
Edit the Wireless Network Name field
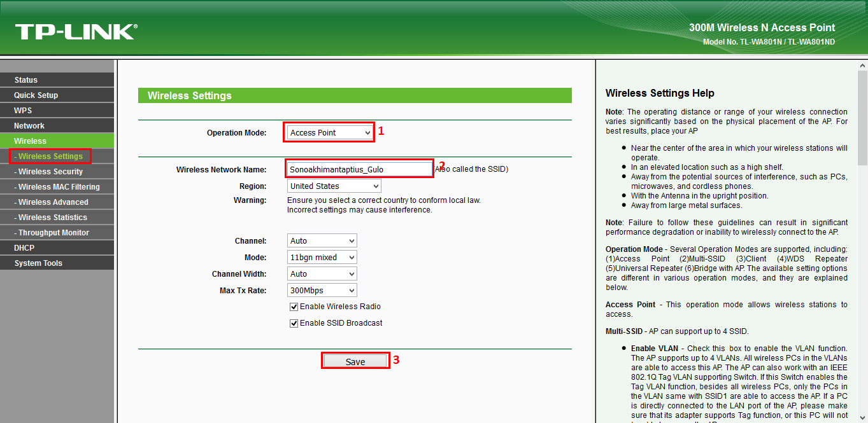click(359, 169)
